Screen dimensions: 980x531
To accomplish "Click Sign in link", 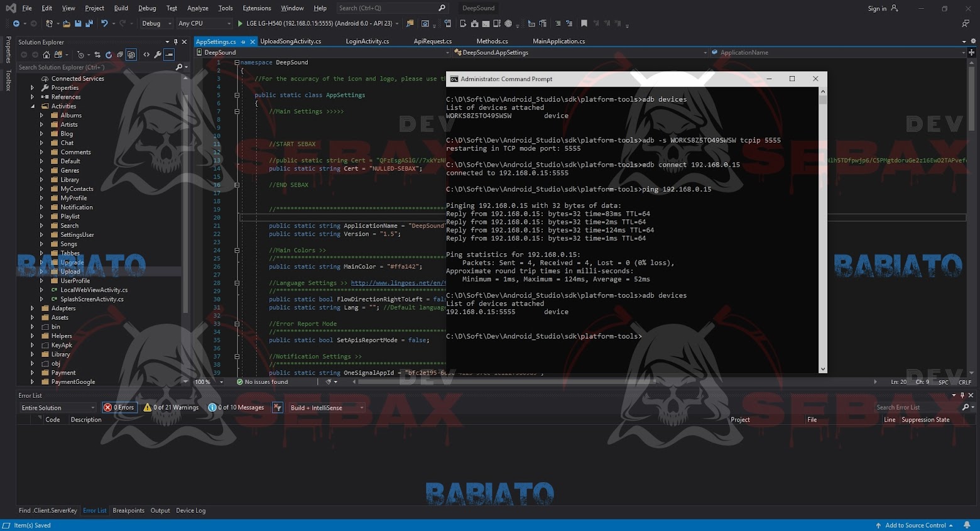I will (877, 8).
